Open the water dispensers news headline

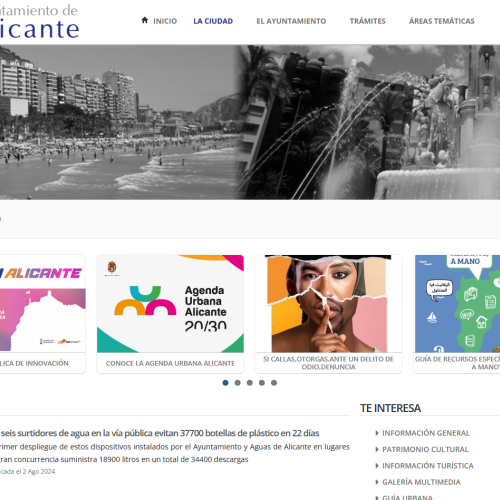point(160,433)
